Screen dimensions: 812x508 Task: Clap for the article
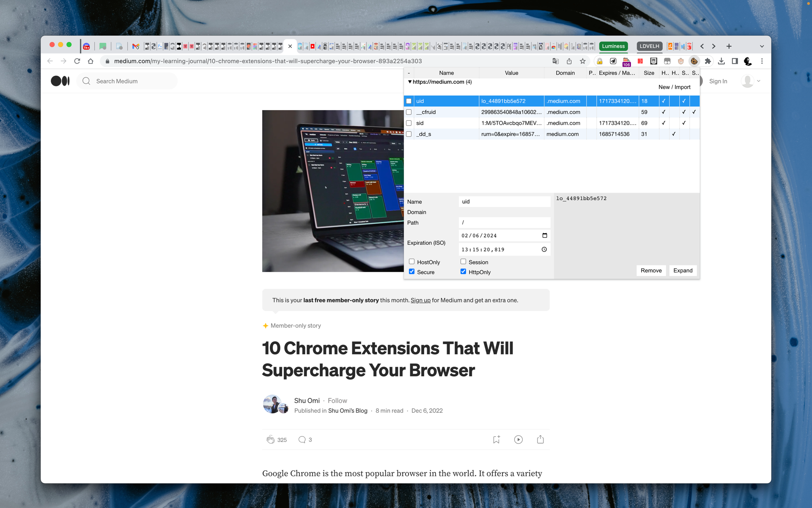click(271, 439)
